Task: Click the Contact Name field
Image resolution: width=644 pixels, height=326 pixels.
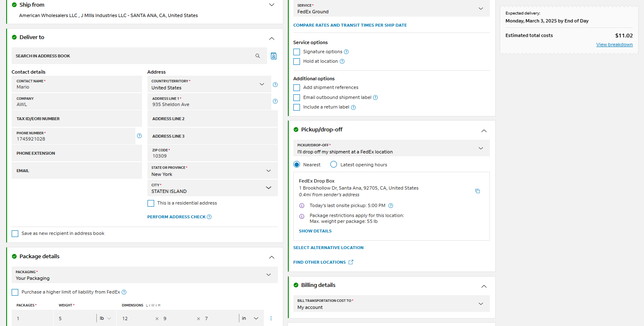Action: tap(77, 84)
